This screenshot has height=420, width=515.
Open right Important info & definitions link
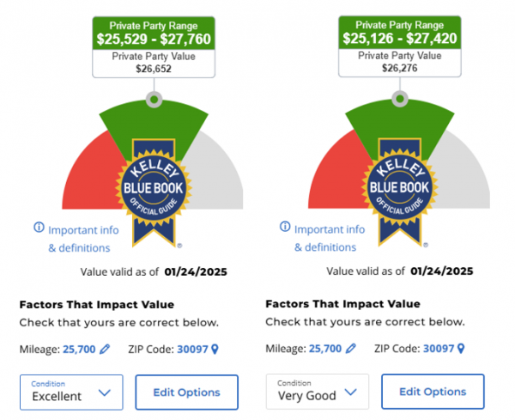pos(325,239)
